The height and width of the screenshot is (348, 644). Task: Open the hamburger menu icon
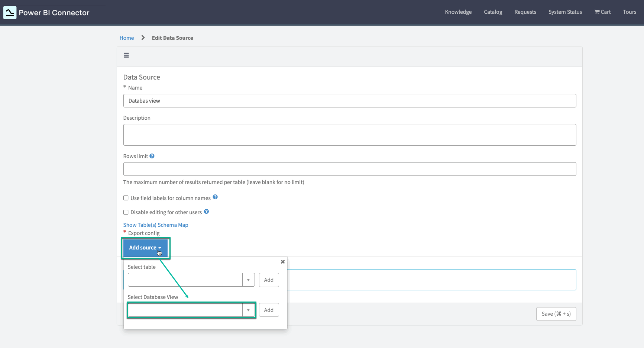(126, 55)
